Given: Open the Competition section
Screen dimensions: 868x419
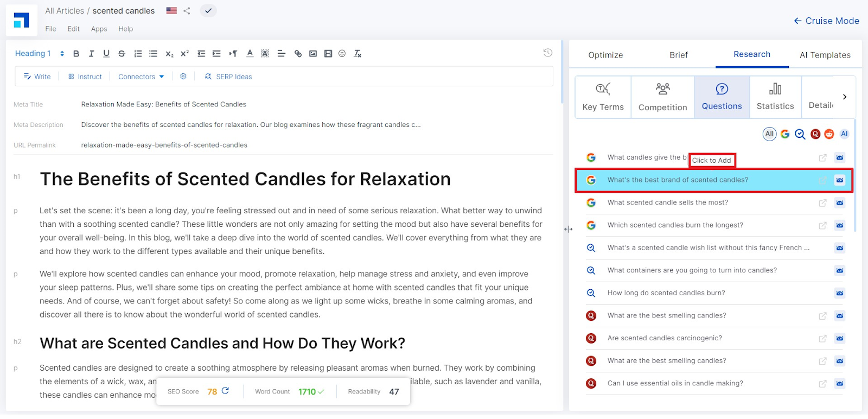Looking at the screenshot, I should click(x=663, y=97).
